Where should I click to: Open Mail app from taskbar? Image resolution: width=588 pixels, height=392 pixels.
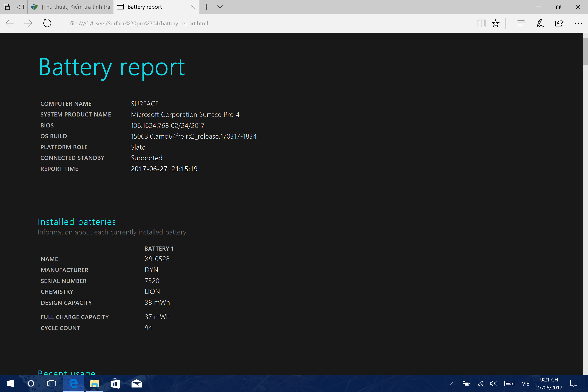[x=136, y=383]
